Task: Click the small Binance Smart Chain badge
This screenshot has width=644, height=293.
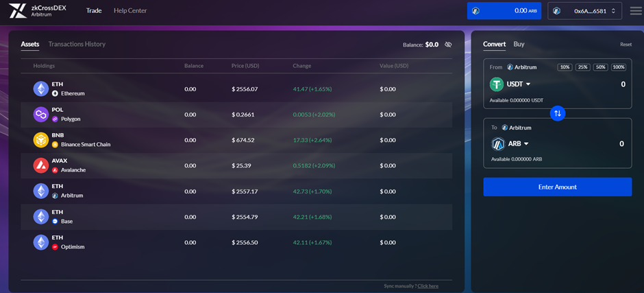Action: coord(55,145)
